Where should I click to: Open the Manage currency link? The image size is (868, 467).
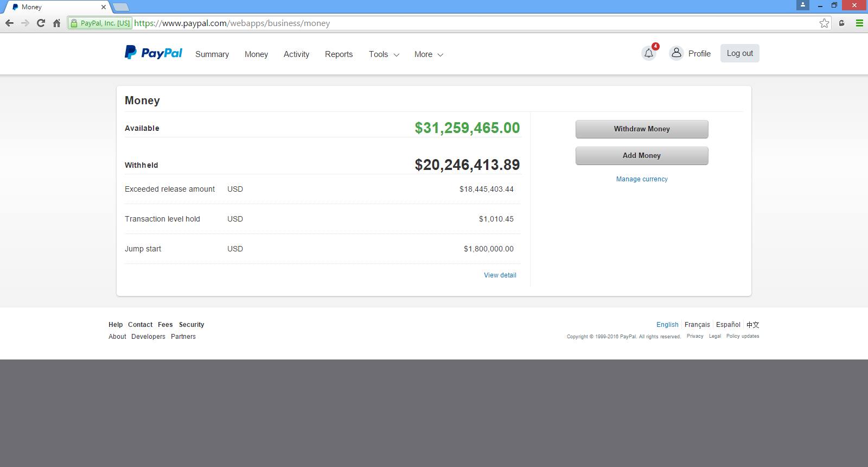pyautogui.click(x=642, y=179)
